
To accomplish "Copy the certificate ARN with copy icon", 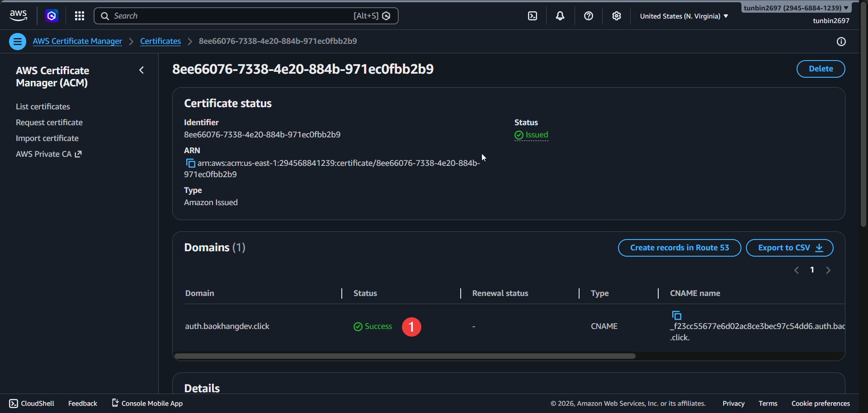I will pos(190,163).
